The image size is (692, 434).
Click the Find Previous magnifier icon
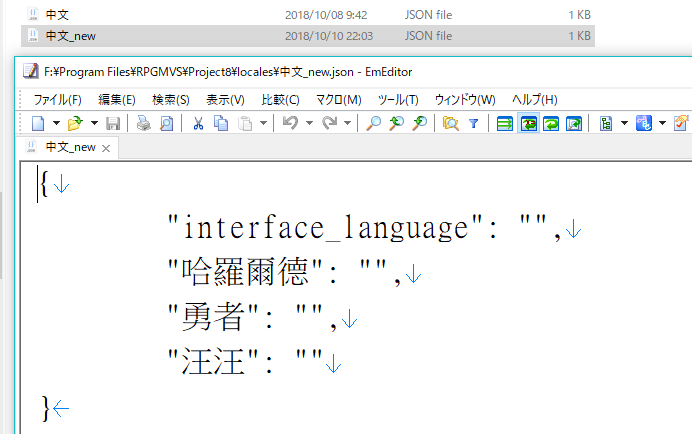420,124
